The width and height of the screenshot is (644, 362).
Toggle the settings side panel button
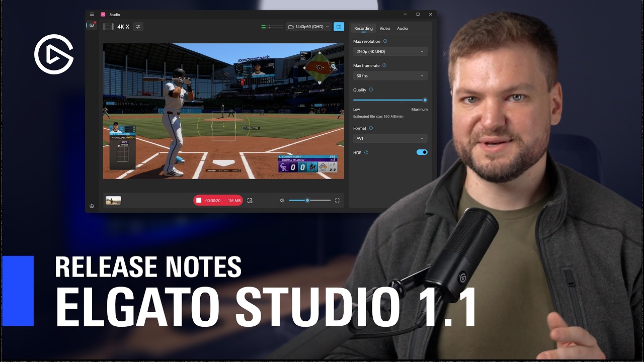click(x=339, y=27)
